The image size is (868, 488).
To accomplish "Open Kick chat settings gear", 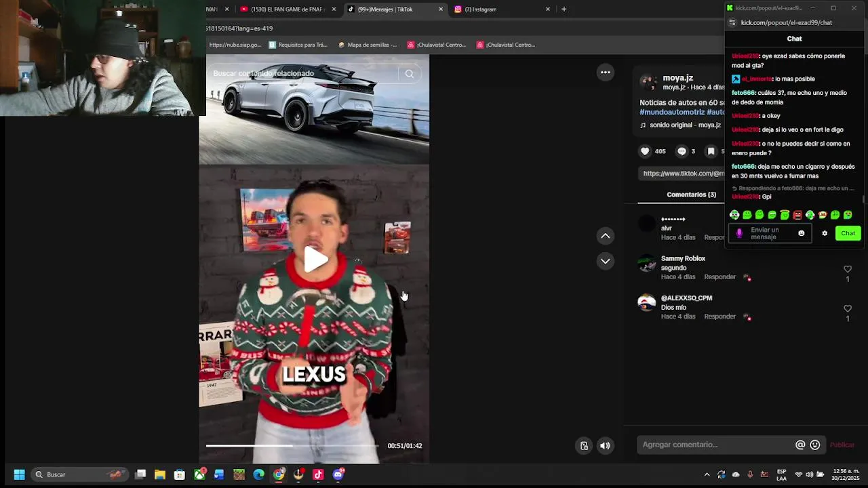I will click(825, 233).
